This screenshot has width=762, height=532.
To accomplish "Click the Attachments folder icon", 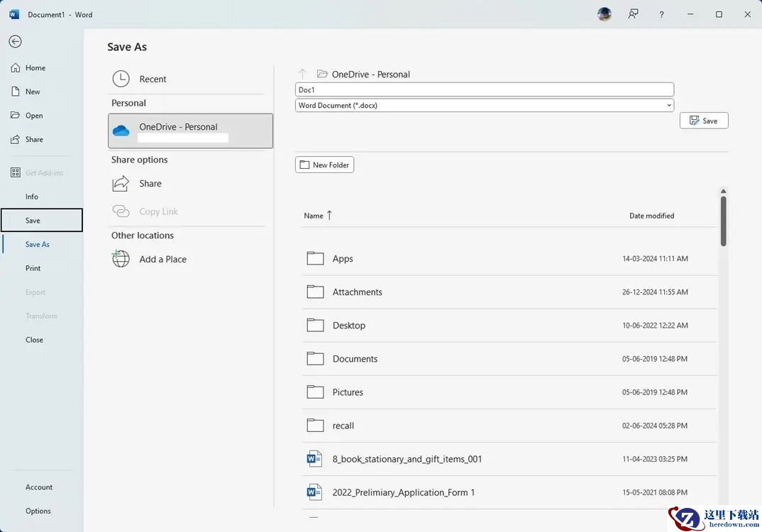I will pyautogui.click(x=316, y=292).
